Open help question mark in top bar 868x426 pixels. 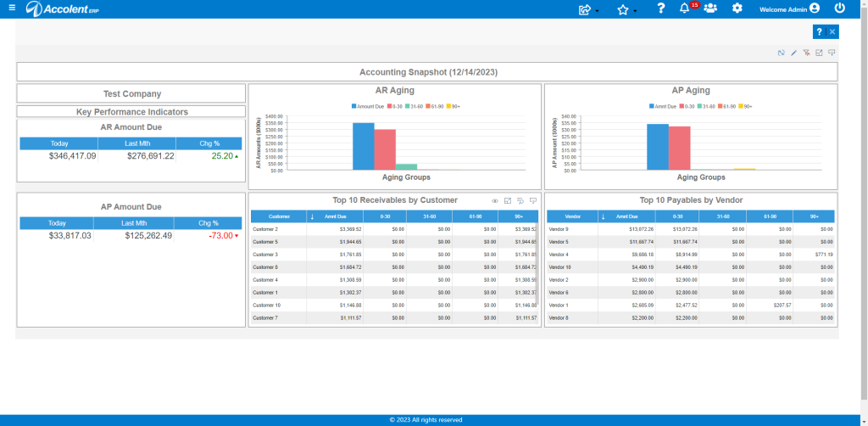point(660,8)
